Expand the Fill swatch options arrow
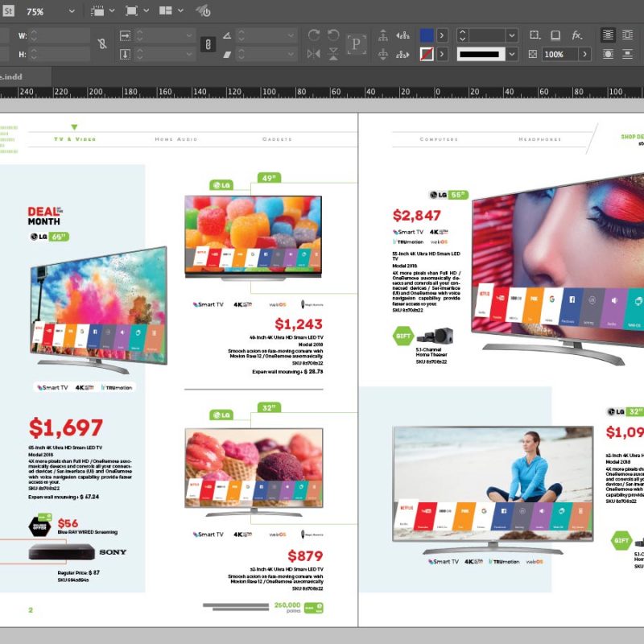 tap(442, 35)
